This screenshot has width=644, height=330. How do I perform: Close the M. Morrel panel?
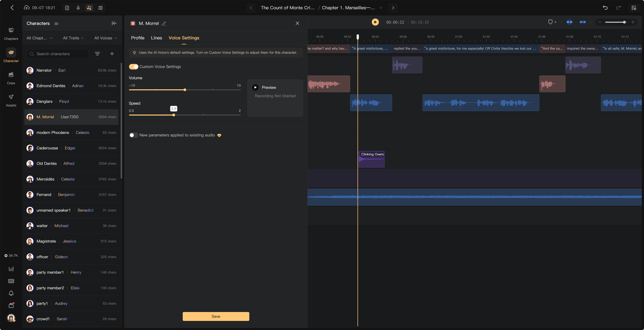point(297,23)
